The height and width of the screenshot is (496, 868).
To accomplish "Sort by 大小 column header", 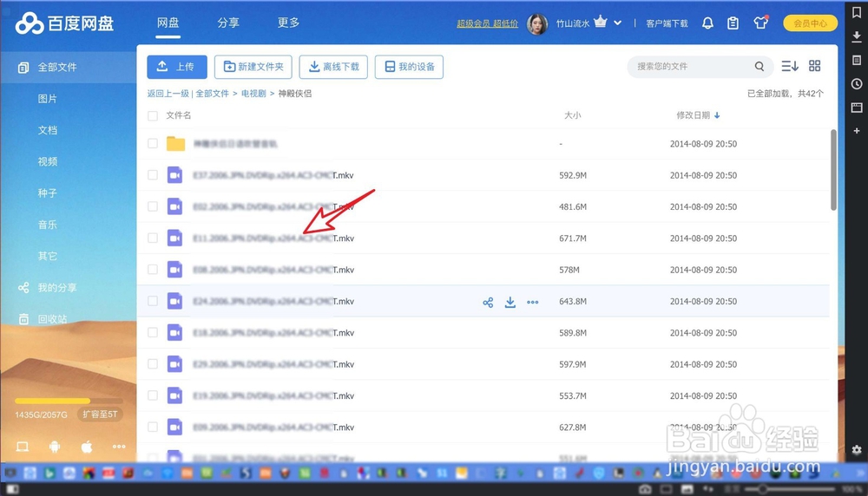I will 572,115.
